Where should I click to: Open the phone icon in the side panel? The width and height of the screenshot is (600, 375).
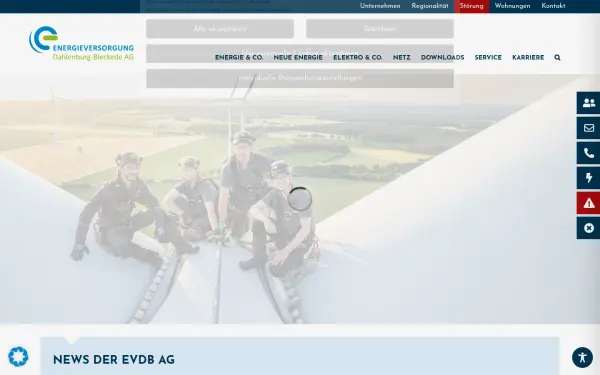tap(589, 153)
